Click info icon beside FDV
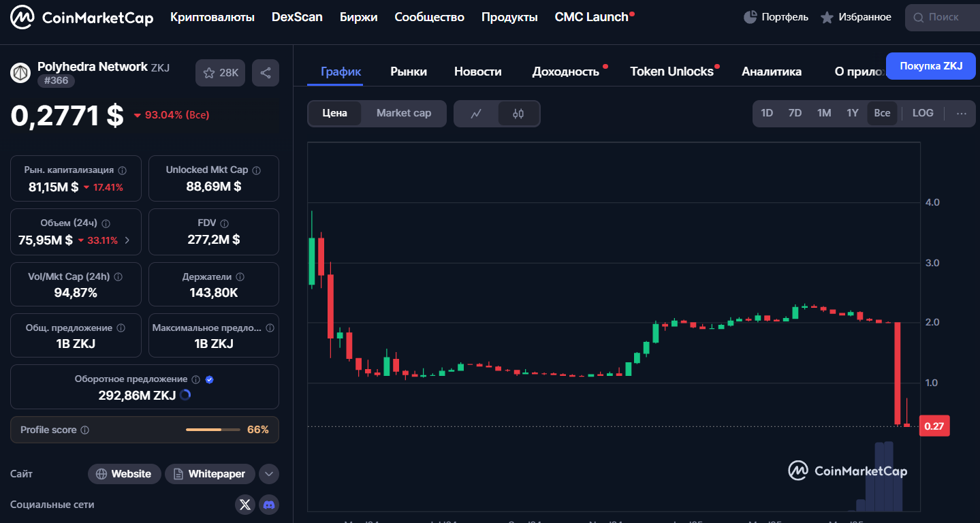This screenshot has width=980, height=523. point(224,223)
